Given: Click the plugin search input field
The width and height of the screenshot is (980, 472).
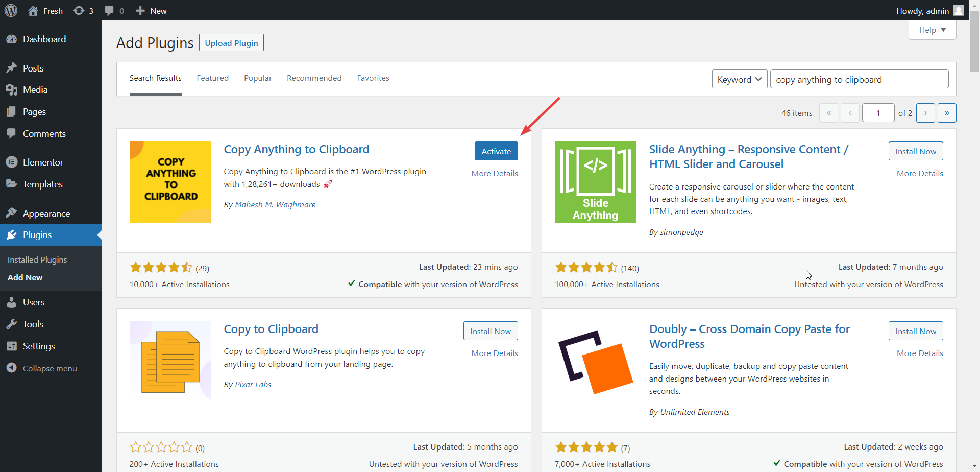Looking at the screenshot, I should tap(859, 79).
